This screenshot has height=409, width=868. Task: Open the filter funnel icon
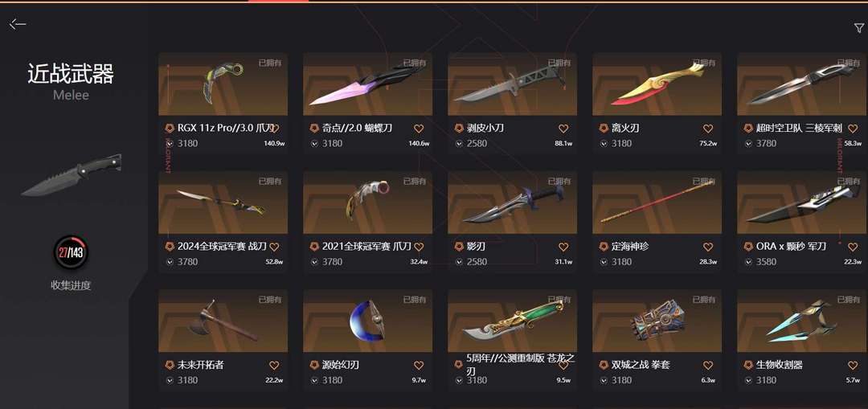pos(858,28)
